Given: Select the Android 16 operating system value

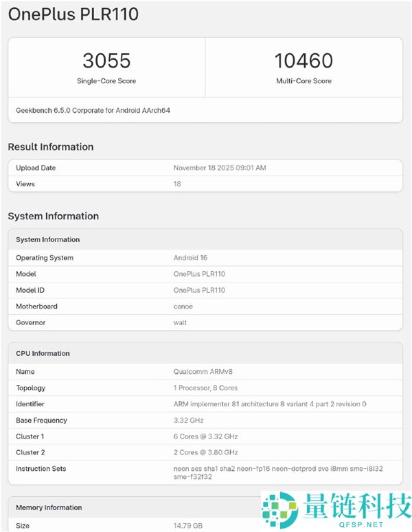Looking at the screenshot, I should click(191, 258).
